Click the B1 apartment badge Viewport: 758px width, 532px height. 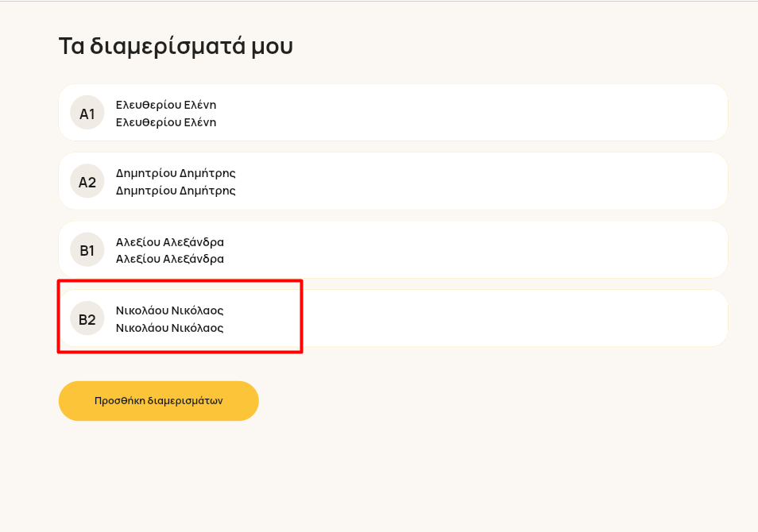point(87,250)
